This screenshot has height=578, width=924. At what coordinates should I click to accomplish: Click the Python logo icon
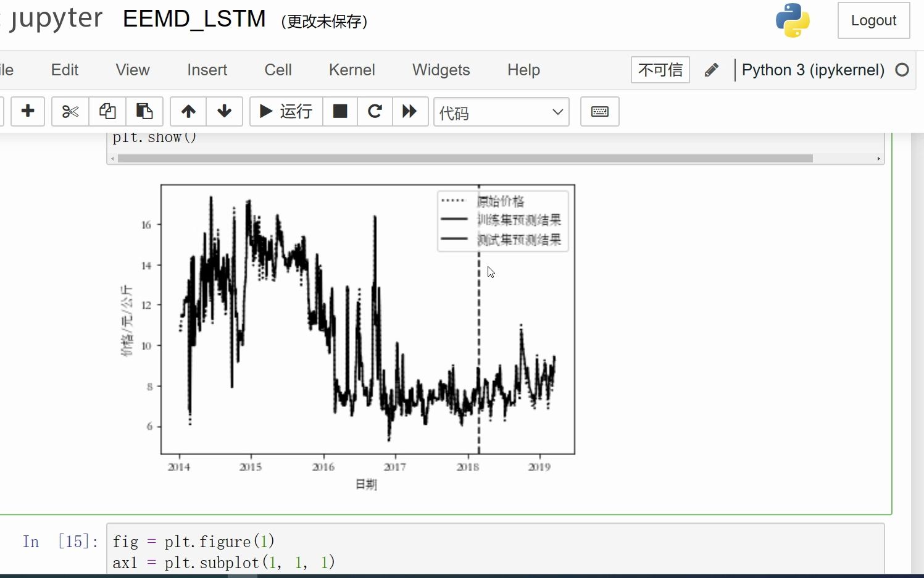point(793,20)
